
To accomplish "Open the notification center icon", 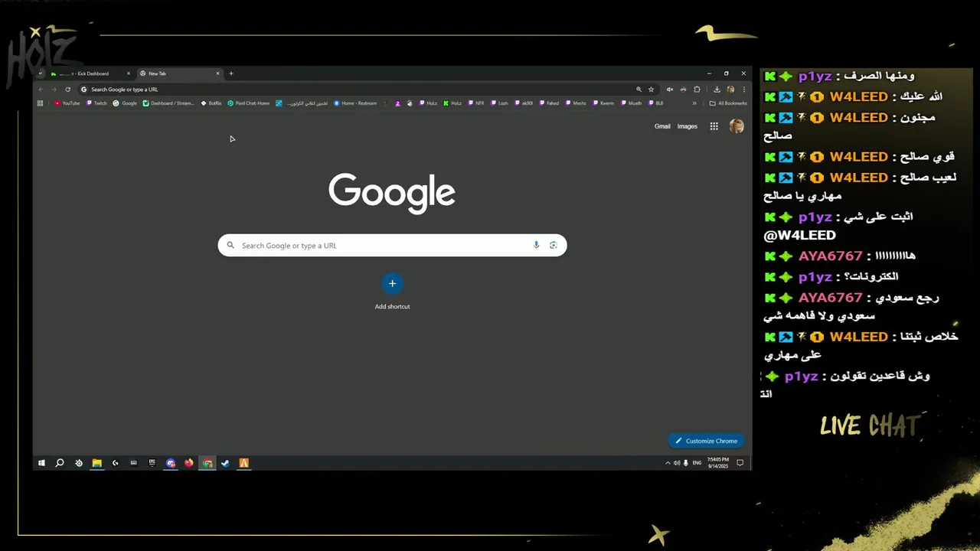I will click(x=740, y=463).
